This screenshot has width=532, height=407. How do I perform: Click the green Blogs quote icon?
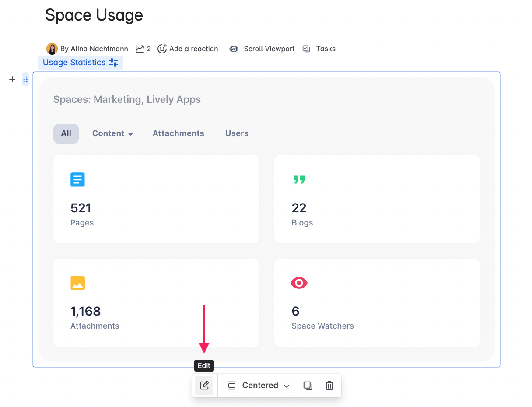(x=299, y=179)
